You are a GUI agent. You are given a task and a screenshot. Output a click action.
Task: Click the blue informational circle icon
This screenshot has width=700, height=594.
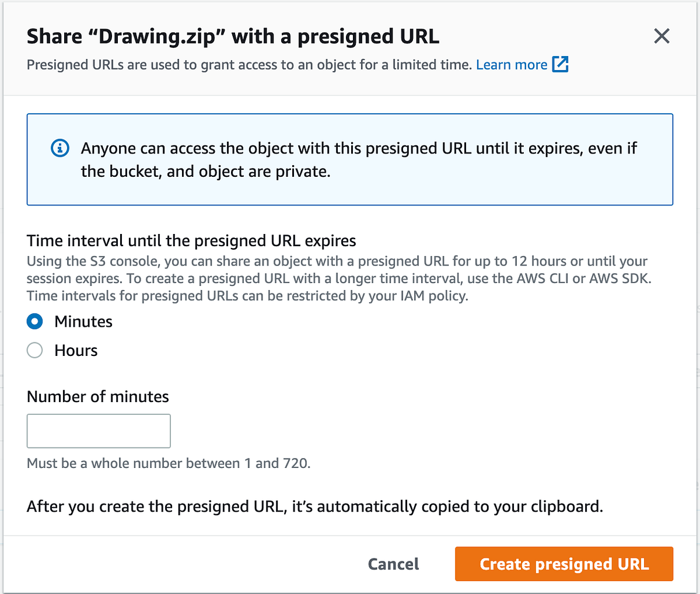tap(60, 148)
